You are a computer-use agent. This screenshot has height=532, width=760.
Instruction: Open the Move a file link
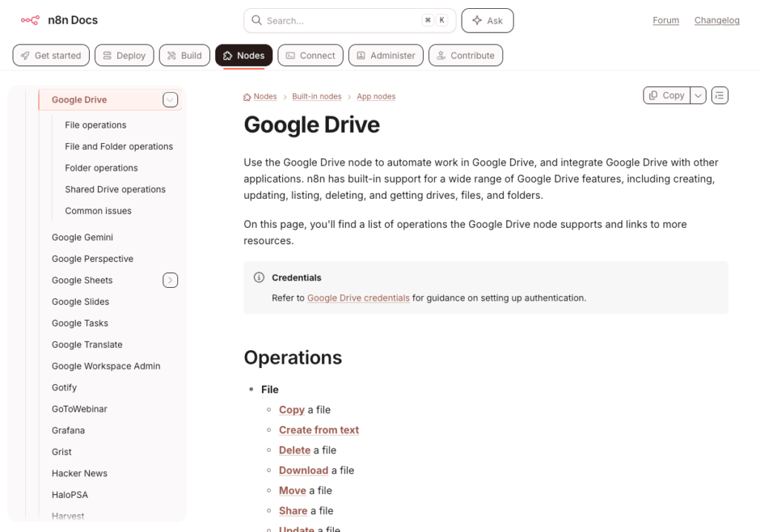pyautogui.click(x=292, y=490)
